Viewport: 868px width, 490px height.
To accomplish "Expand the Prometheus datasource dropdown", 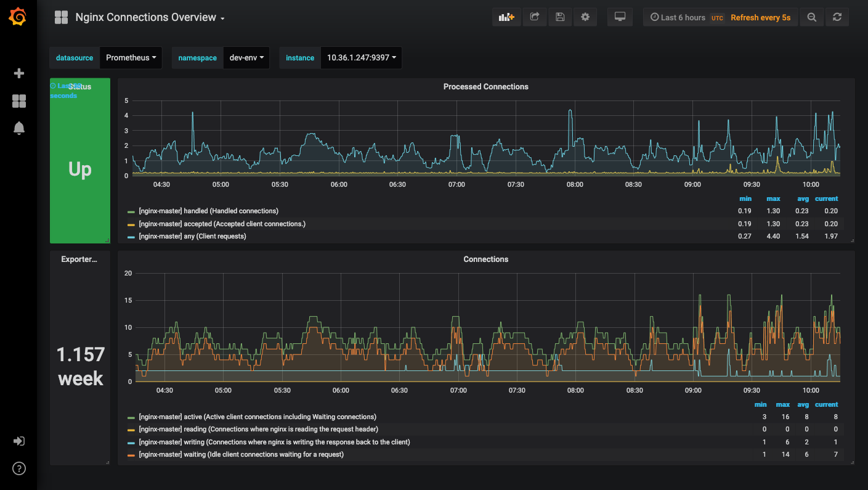I will click(131, 58).
